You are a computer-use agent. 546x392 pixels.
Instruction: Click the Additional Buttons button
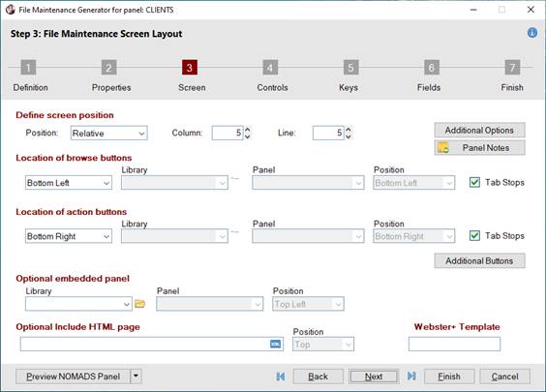click(479, 260)
